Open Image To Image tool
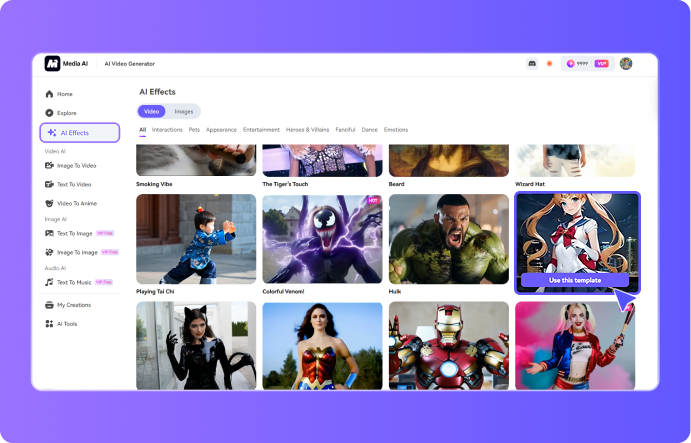 pos(71,252)
